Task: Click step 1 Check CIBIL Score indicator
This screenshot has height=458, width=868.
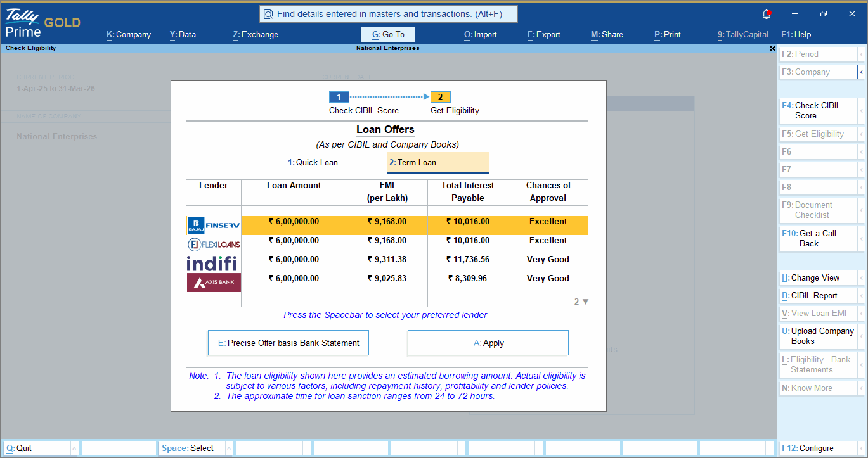Action: (x=339, y=97)
